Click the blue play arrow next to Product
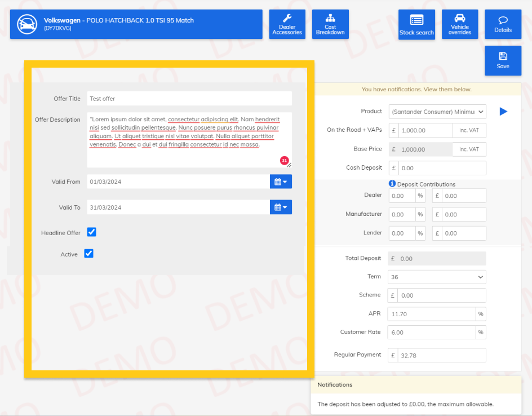 pos(503,111)
